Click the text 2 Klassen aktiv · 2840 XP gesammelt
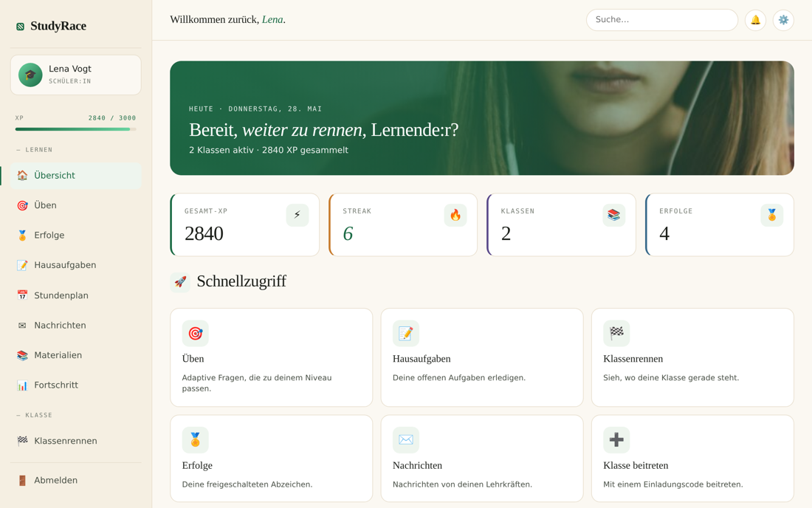This screenshot has width=812, height=508. 268,150
